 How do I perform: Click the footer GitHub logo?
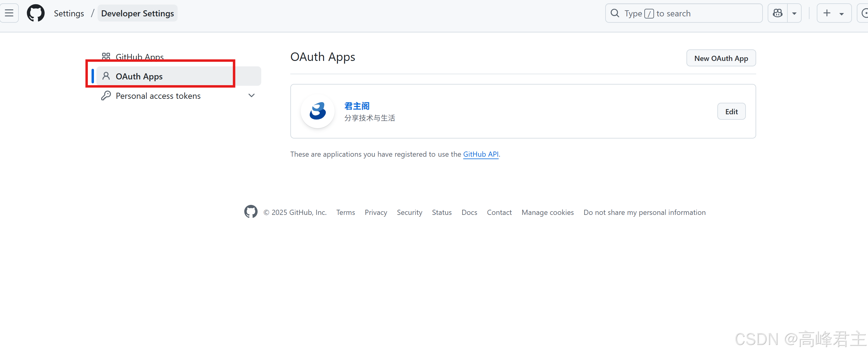(x=251, y=212)
